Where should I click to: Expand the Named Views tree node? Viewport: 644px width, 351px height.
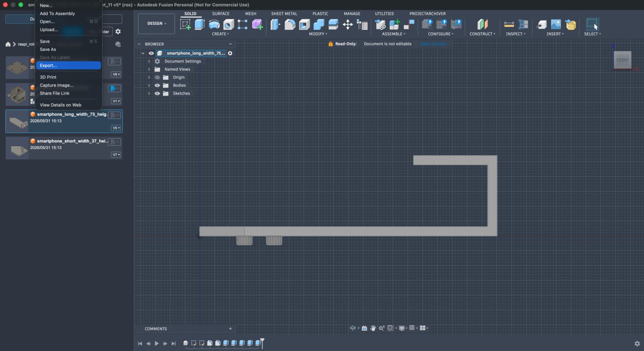(149, 69)
